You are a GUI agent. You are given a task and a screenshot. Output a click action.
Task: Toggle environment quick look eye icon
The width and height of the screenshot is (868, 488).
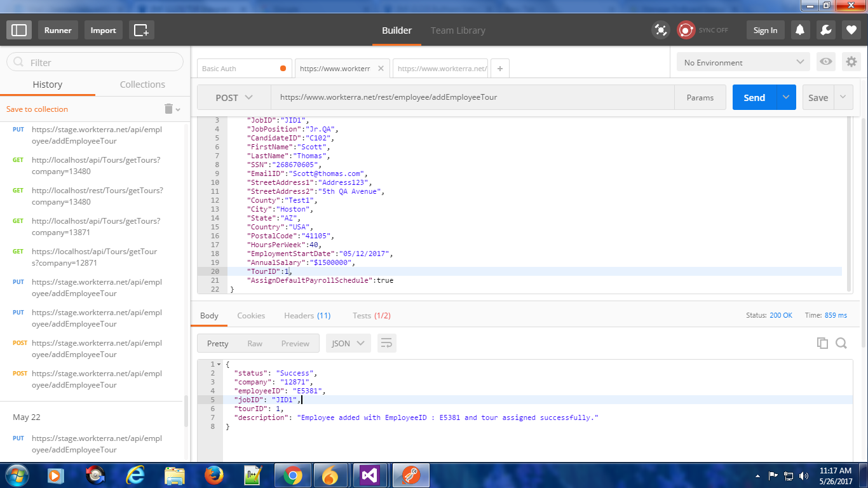tap(826, 62)
